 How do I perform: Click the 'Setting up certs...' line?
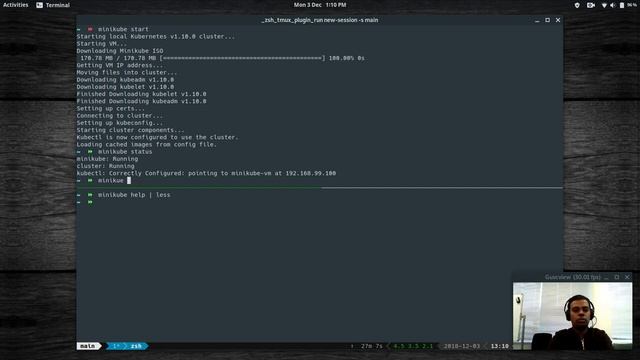pos(111,109)
